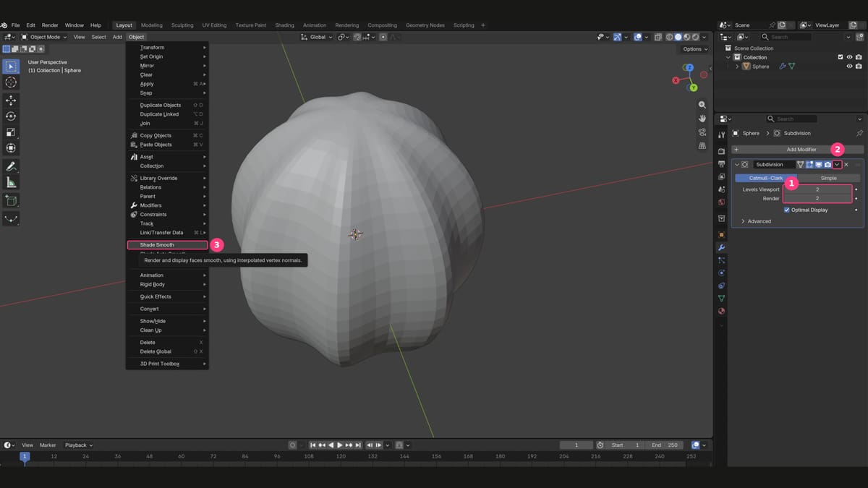
Task: Expand the Advanced section
Action: [x=756, y=221]
